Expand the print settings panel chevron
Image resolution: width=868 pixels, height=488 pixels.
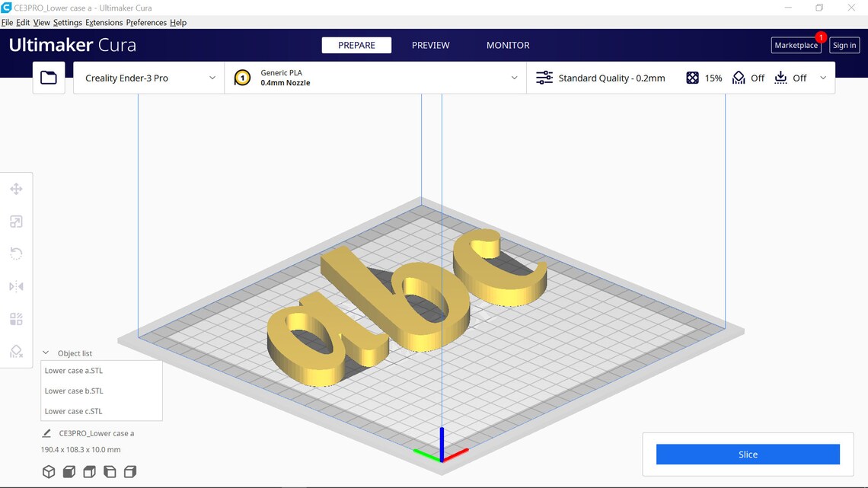(822, 78)
